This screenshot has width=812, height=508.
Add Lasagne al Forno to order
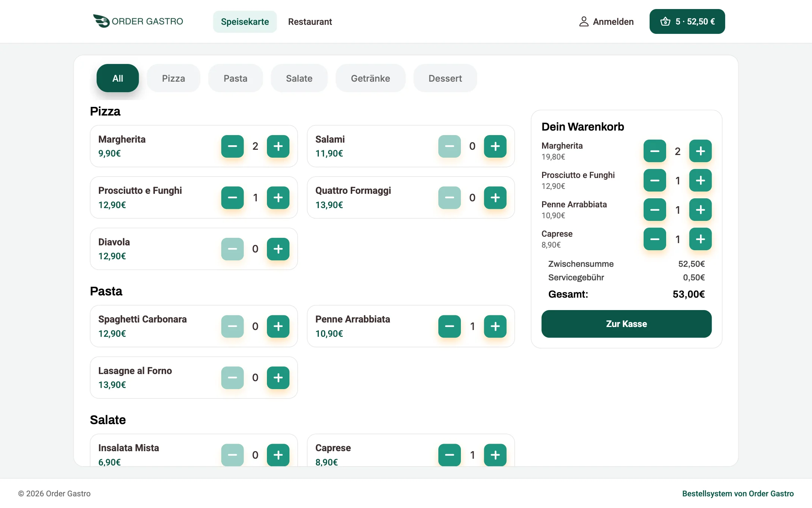[x=278, y=377]
